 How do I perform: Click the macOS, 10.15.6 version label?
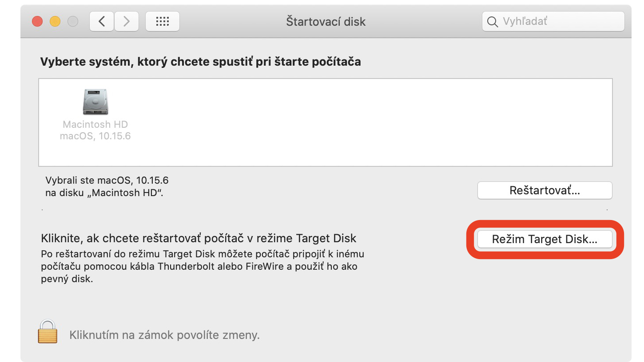(x=95, y=136)
